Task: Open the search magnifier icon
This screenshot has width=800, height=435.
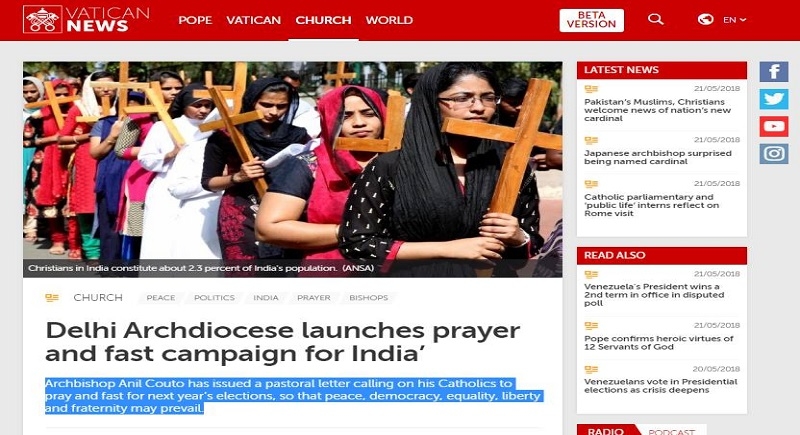Action: pos(656,19)
